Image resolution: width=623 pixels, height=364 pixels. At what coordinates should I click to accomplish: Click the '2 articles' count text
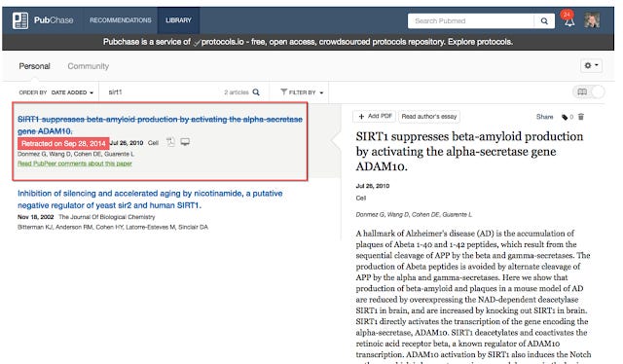click(x=237, y=92)
